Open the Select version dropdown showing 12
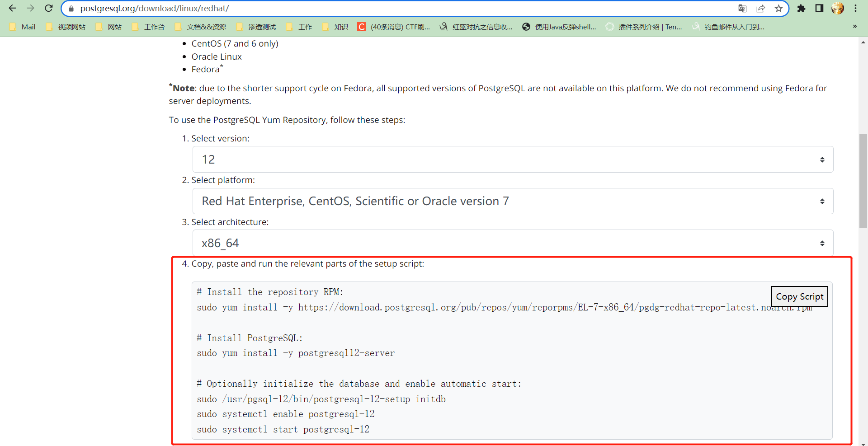The height and width of the screenshot is (446, 868). (513, 159)
